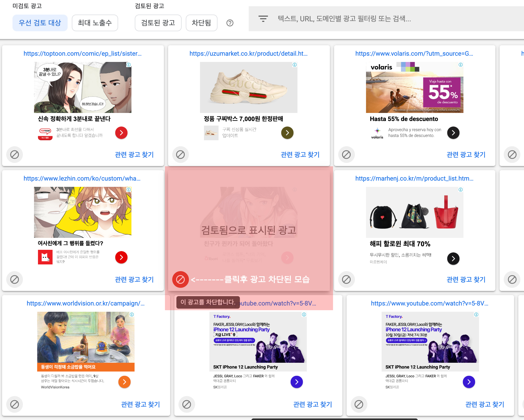524x420 pixels.
Task: Open AdChoices info icon on toptoon ad
Action: click(129, 65)
